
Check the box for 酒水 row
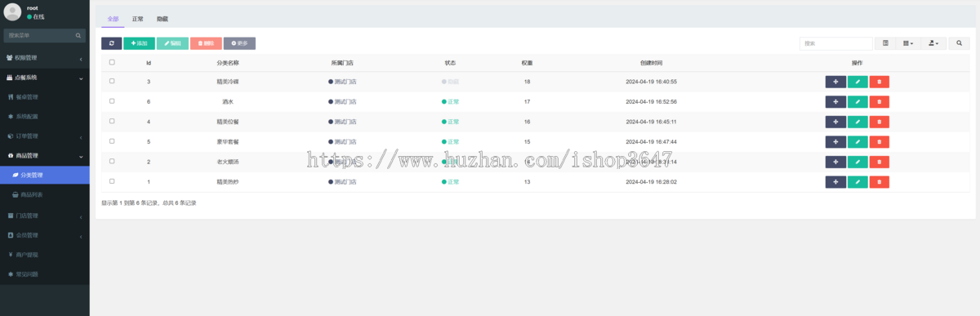[112, 101]
